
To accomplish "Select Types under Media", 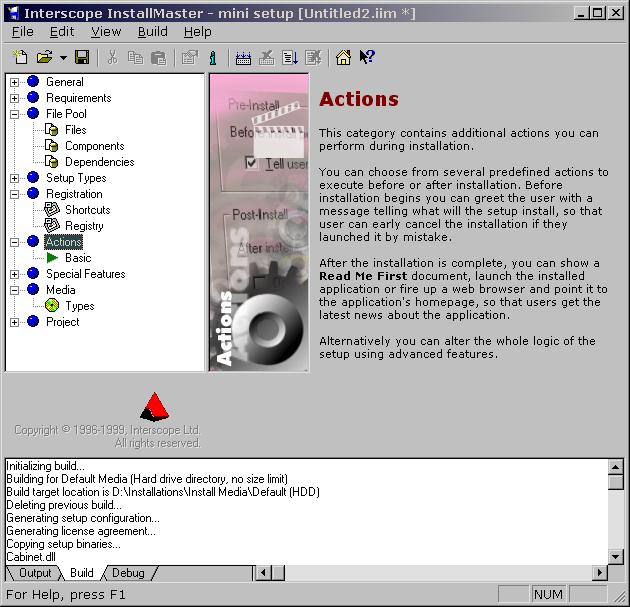I will 80,306.
